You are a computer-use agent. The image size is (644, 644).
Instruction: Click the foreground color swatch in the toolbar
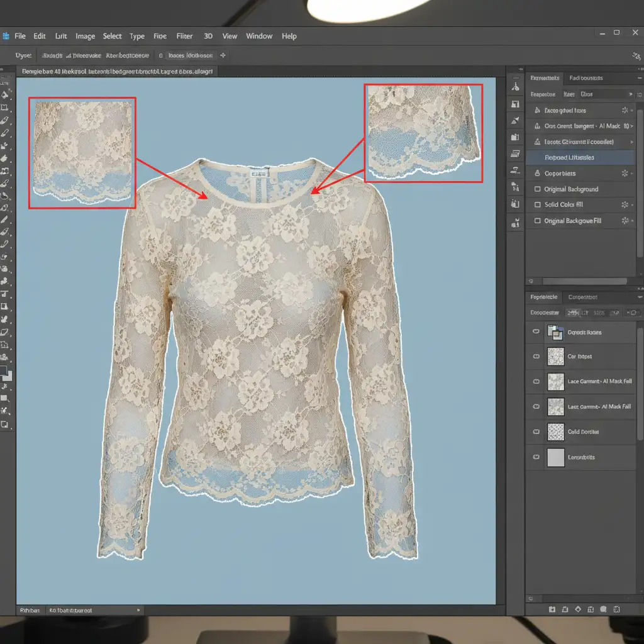click(x=4, y=371)
